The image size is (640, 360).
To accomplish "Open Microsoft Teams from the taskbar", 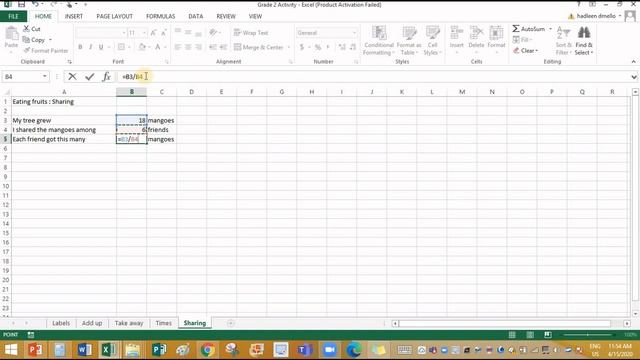I will pos(304,350).
